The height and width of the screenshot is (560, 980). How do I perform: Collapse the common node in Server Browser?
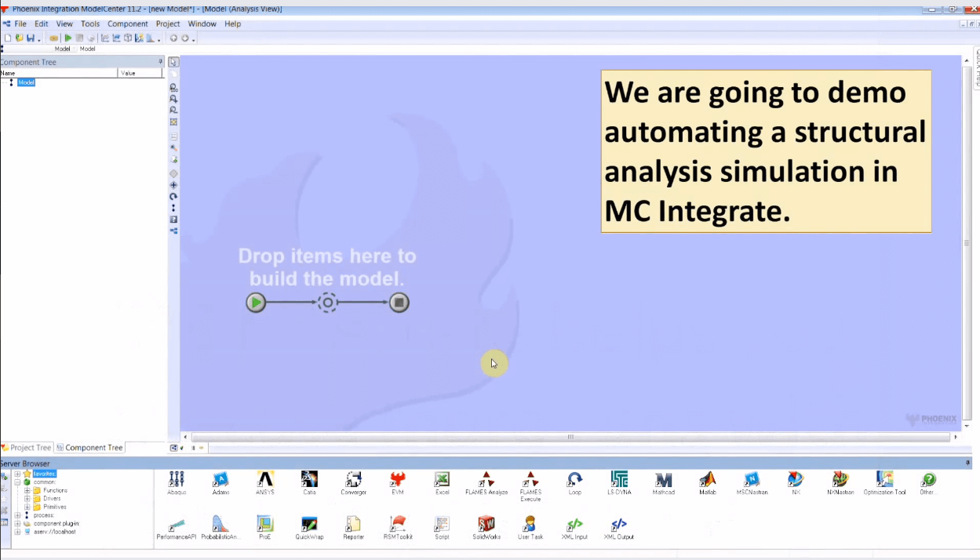coord(17,482)
